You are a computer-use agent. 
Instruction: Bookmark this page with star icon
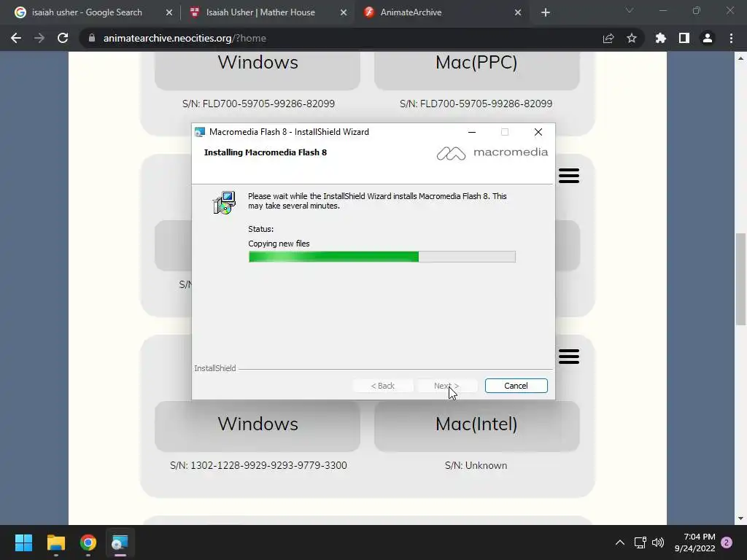pyautogui.click(x=632, y=38)
